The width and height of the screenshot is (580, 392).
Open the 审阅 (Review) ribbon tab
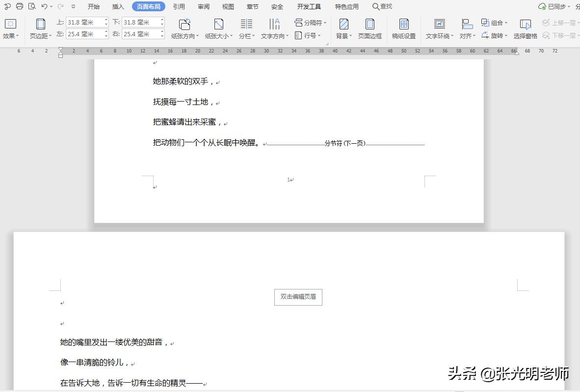[203, 6]
